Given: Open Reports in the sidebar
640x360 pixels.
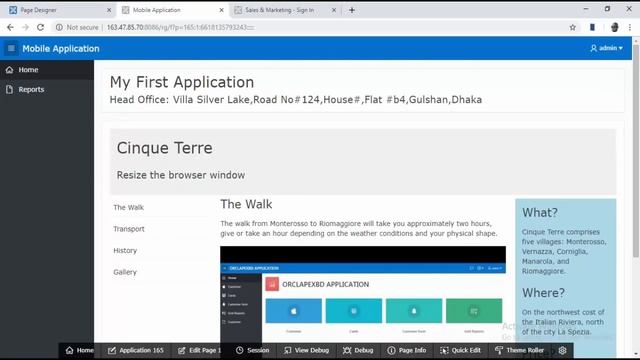Looking at the screenshot, I should tap(47, 89).
